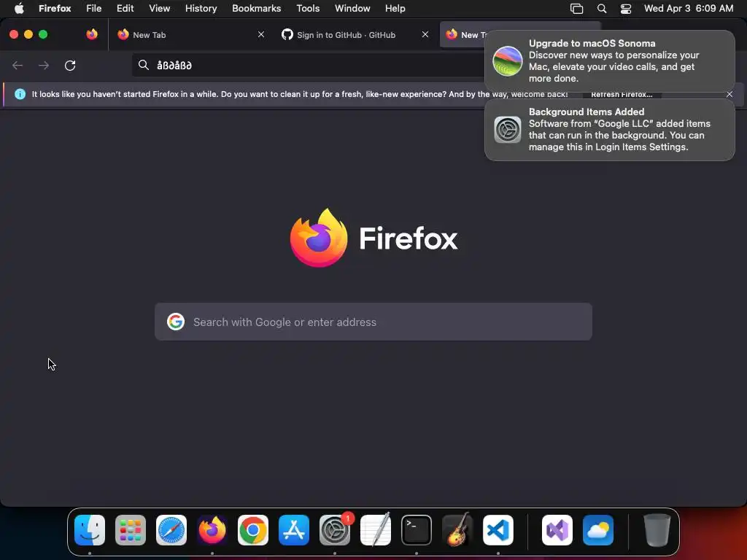
Task: Open Visual Studio purple dock icon
Action: (557, 530)
